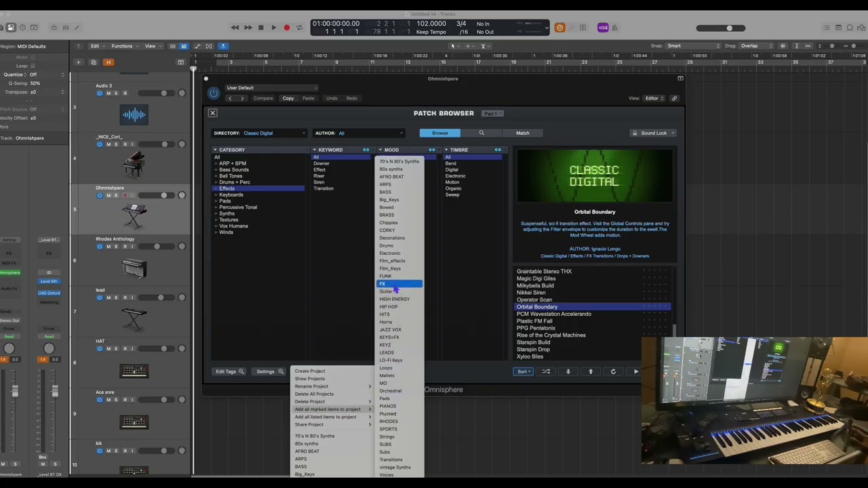Open the Sort dropdown in Patch Browser
Image resolution: width=868 pixels, height=488 pixels.
(x=524, y=371)
